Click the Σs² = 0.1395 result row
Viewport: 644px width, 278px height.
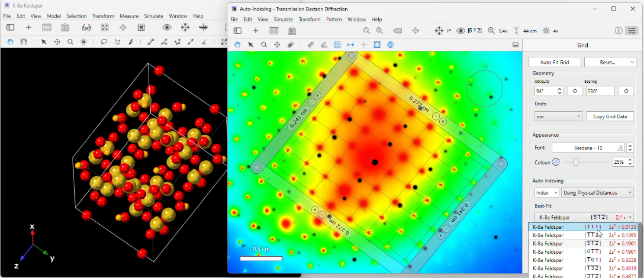pos(583,235)
